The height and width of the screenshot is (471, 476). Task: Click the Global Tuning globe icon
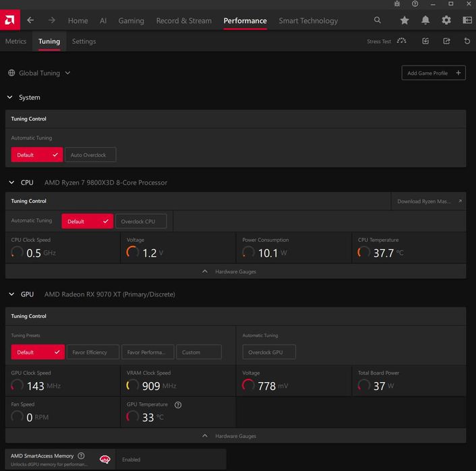11,73
